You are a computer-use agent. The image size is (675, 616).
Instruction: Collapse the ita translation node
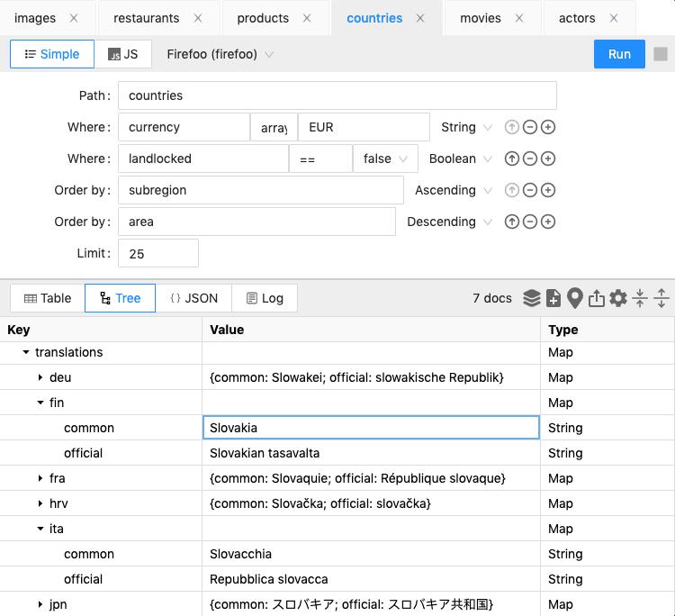pyautogui.click(x=40, y=529)
